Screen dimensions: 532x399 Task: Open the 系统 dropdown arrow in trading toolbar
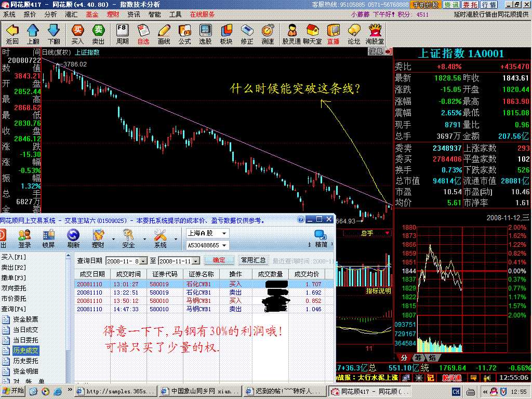pos(176,239)
